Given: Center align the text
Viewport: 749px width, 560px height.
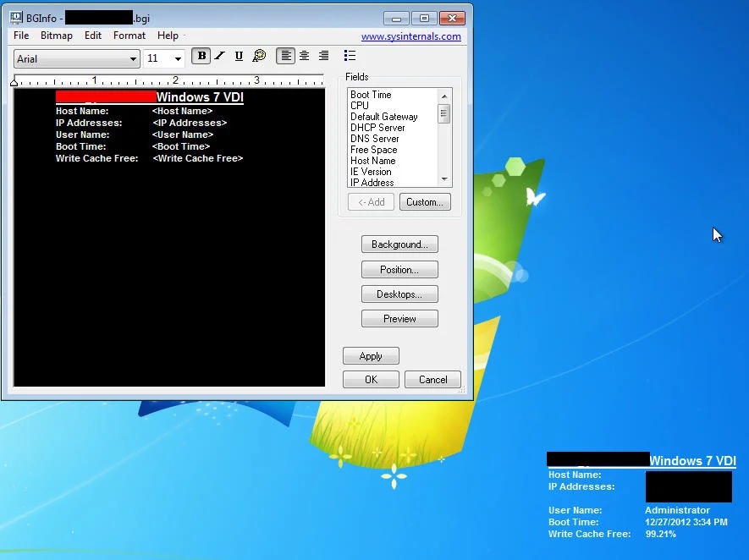Looking at the screenshot, I should click(305, 57).
